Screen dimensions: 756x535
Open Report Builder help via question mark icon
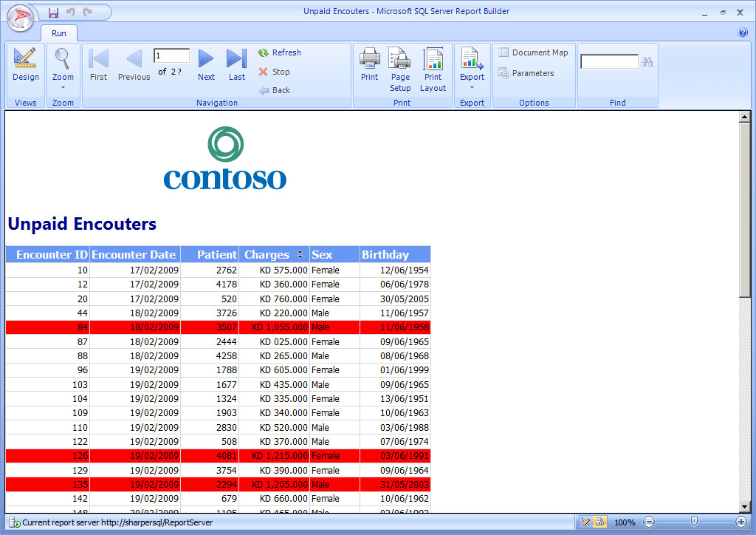coord(743,33)
